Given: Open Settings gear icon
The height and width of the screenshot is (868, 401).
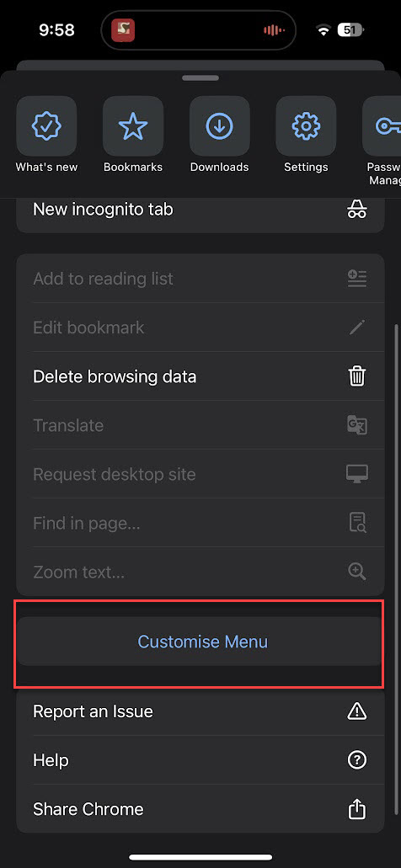Looking at the screenshot, I should pos(306,125).
